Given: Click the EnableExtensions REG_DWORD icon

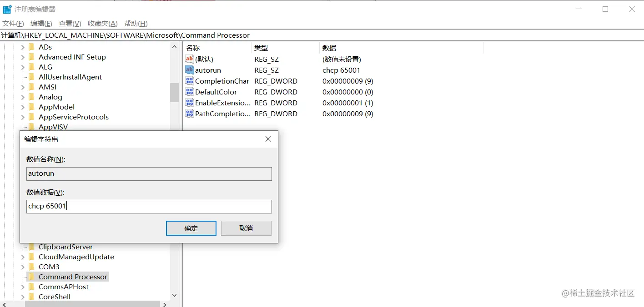Looking at the screenshot, I should [x=189, y=103].
